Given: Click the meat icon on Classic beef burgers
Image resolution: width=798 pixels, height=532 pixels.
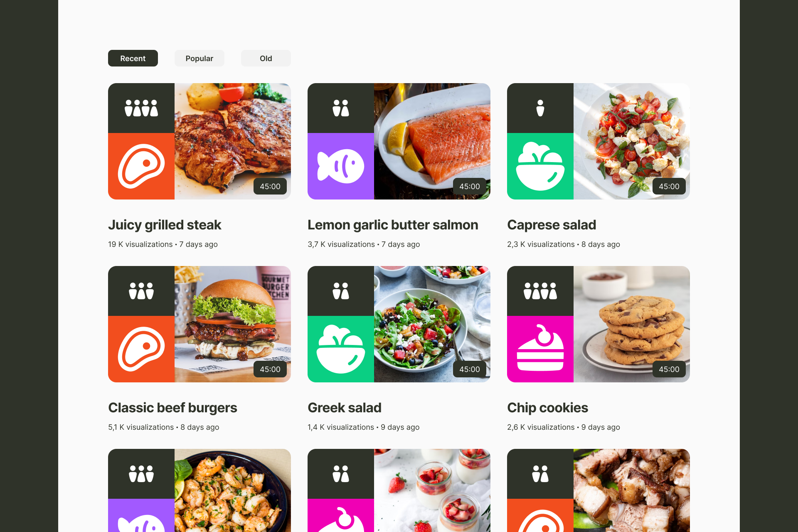Looking at the screenshot, I should coord(141,349).
